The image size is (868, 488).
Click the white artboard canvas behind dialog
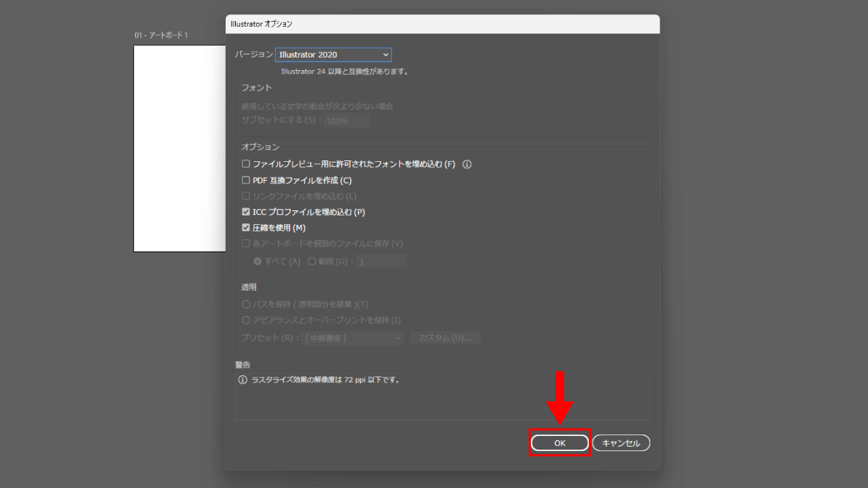pos(179,148)
